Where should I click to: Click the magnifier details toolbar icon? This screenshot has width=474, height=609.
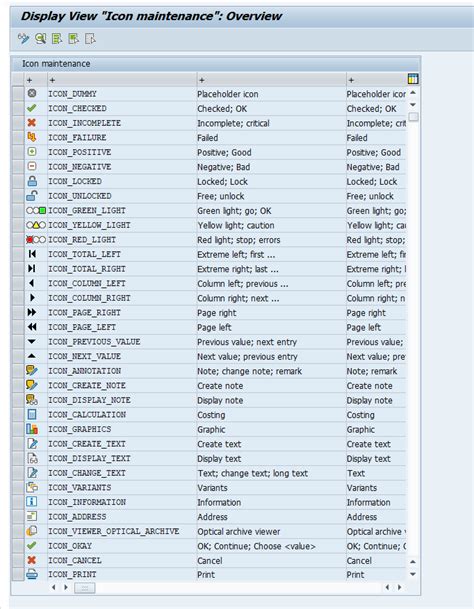(40, 38)
